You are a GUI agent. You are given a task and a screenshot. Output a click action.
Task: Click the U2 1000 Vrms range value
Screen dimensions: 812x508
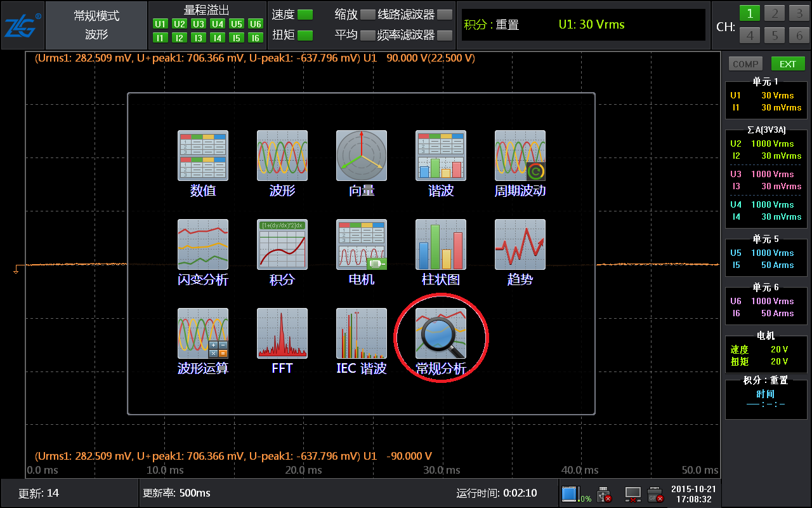pyautogui.click(x=773, y=144)
